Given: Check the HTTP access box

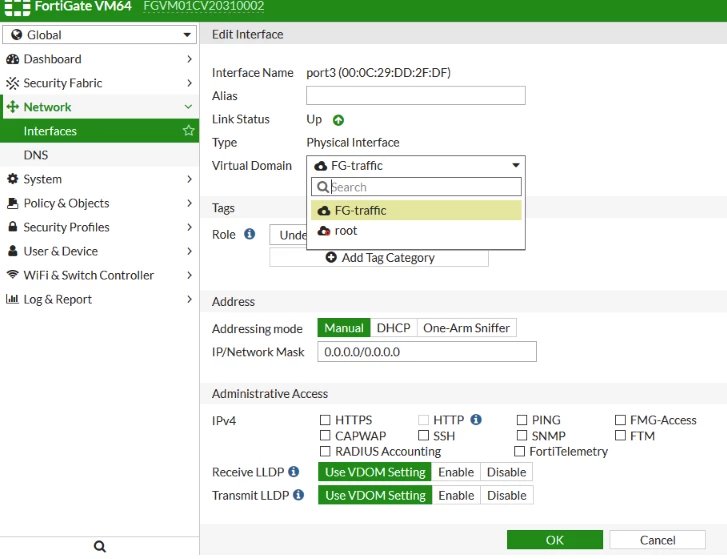Looking at the screenshot, I should click(x=423, y=420).
